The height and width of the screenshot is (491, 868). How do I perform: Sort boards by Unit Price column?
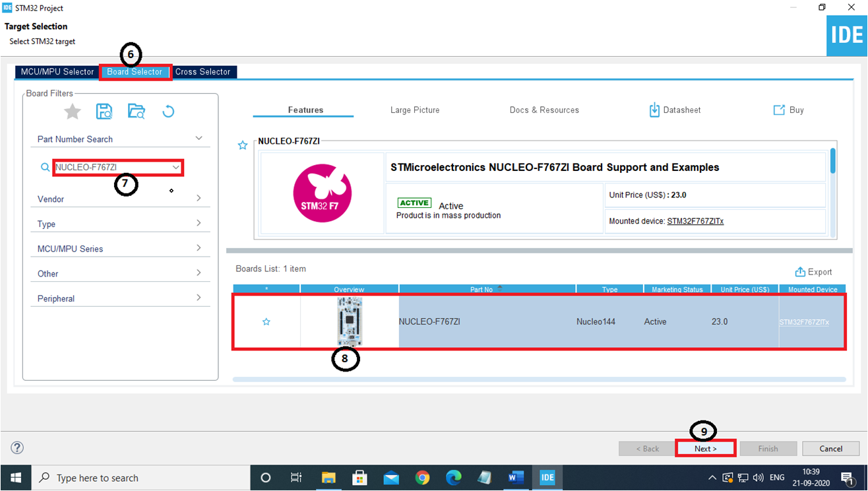745,289
